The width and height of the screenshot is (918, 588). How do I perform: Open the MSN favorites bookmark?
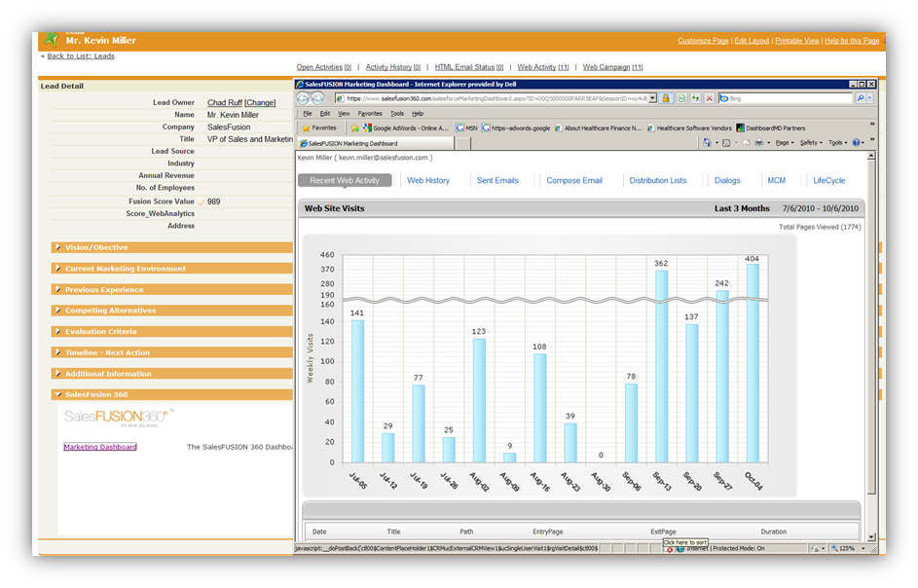coord(466,128)
